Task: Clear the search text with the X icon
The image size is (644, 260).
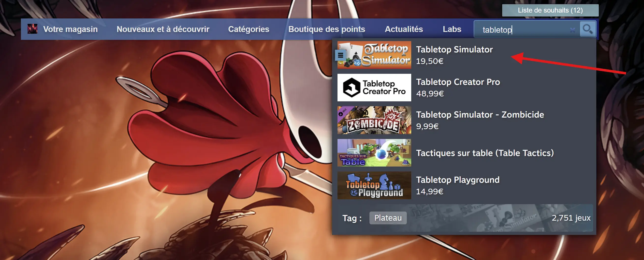Action: 572,30
